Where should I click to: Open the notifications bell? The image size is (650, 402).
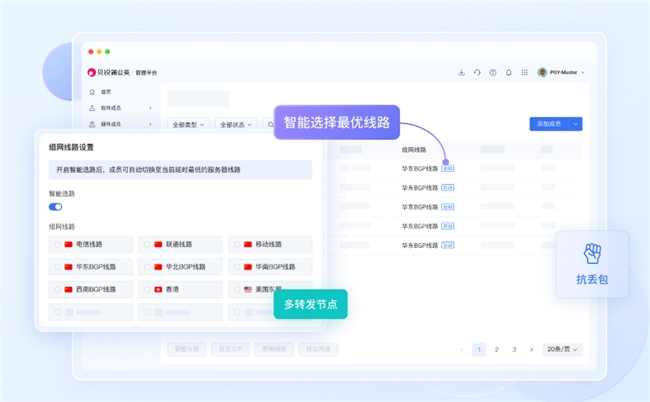(x=509, y=72)
